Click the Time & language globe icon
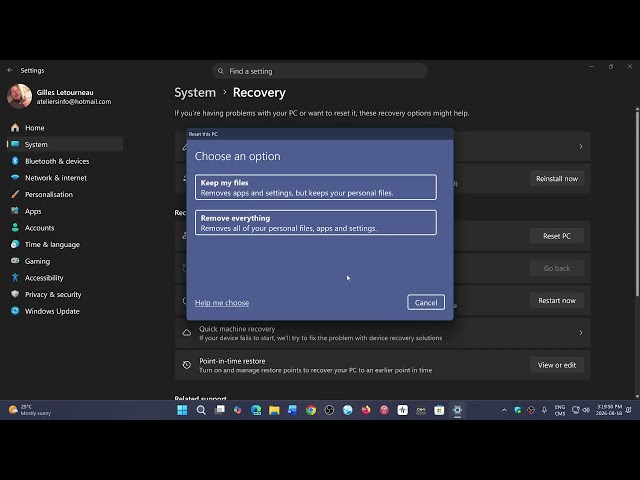The width and height of the screenshot is (640, 480). pos(15,244)
